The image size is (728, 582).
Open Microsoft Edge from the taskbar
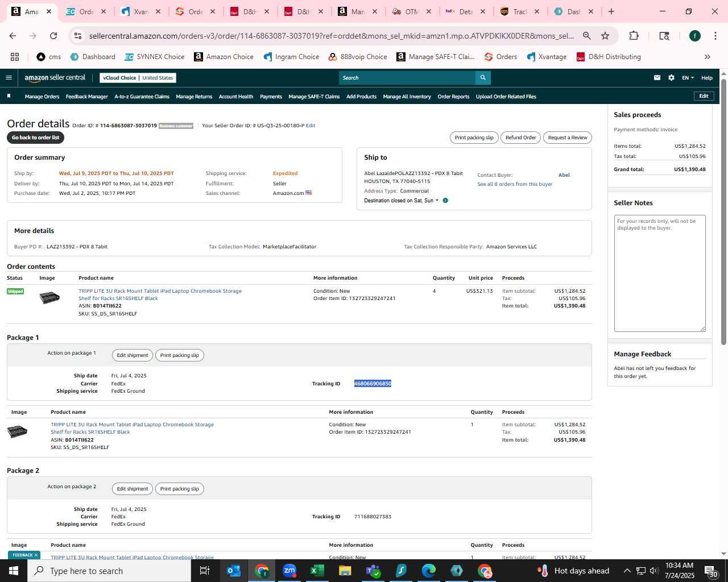coord(429,571)
